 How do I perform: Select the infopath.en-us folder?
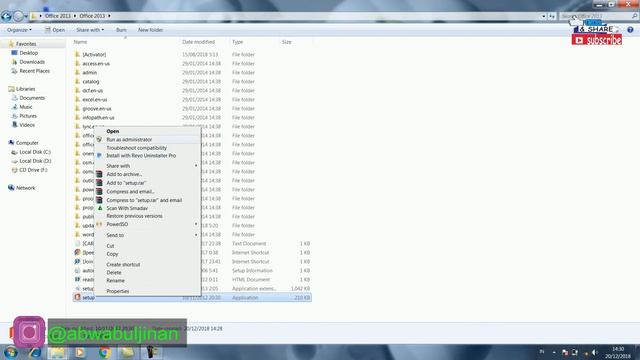coord(98,117)
